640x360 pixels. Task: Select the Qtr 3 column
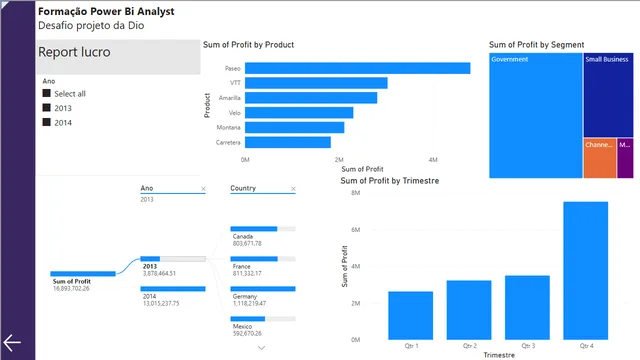(527, 308)
